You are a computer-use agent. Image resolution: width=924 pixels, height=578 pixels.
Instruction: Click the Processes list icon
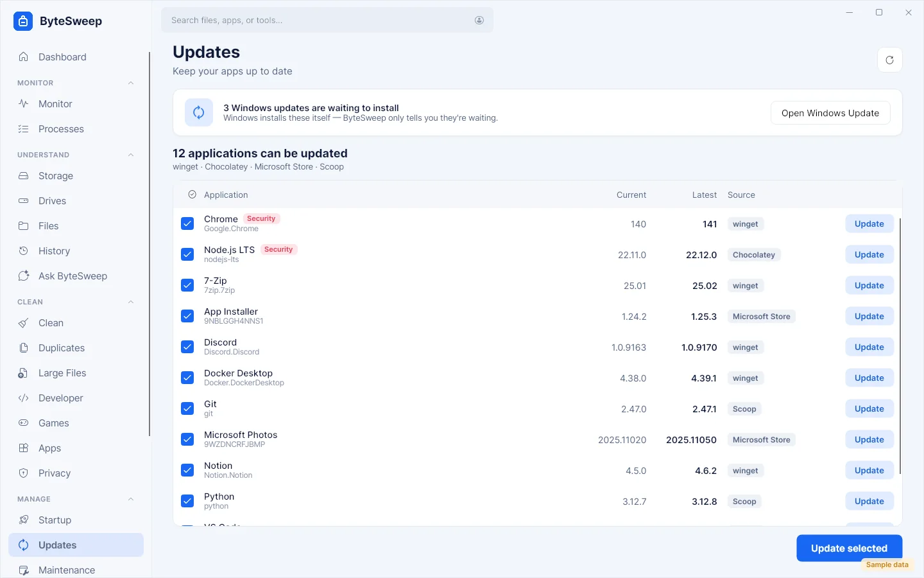[x=24, y=128]
